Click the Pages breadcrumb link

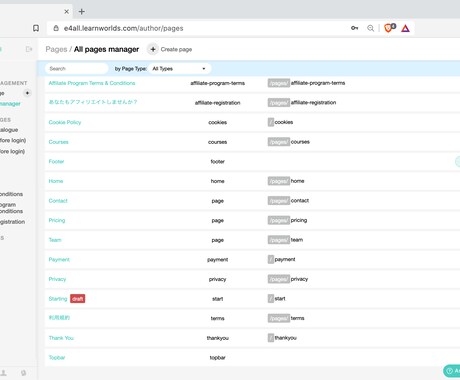(56, 49)
